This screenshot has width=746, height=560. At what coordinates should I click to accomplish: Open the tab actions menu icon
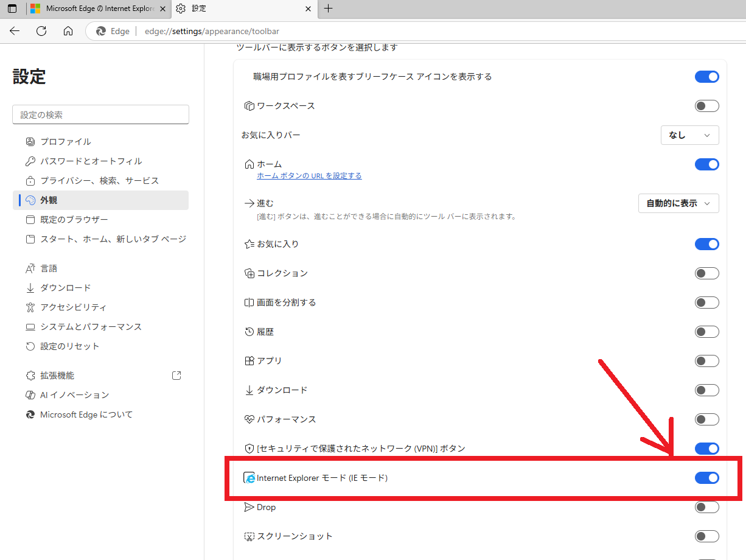(x=12, y=9)
